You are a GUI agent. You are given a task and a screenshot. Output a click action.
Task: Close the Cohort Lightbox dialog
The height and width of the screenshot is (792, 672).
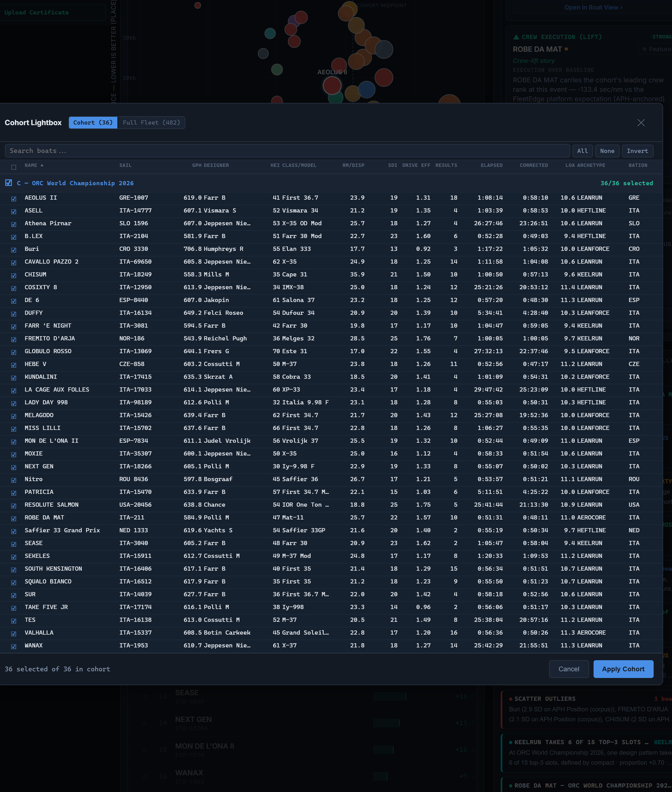pos(641,123)
